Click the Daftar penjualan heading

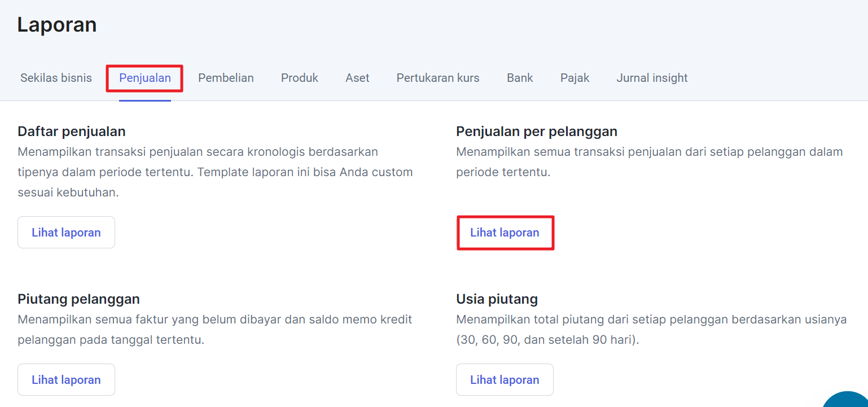pos(72,132)
